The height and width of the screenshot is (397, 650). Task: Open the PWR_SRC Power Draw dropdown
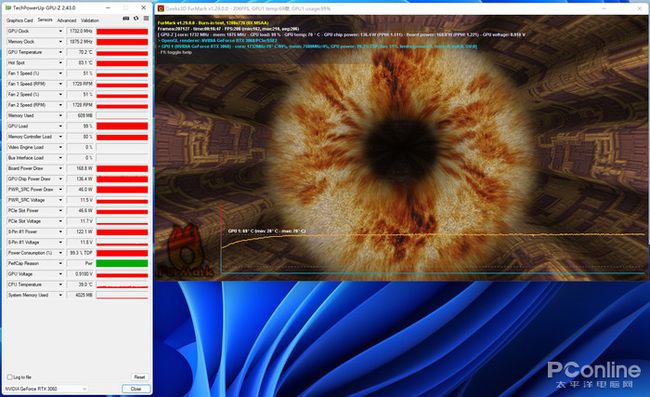click(x=61, y=189)
